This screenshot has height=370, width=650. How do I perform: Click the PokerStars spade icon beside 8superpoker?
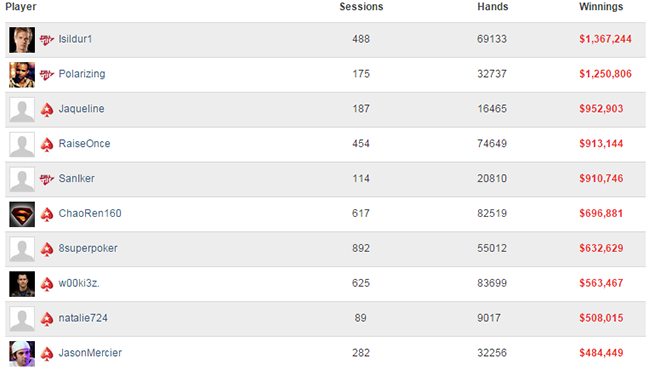tap(47, 249)
